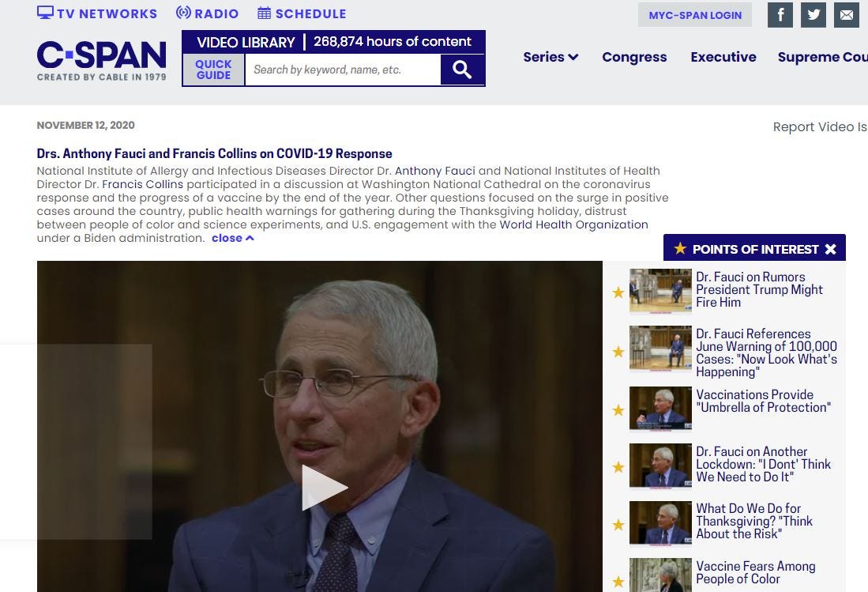Open TV Networks link
Viewport: 868px width, 592px height.
[x=97, y=13]
